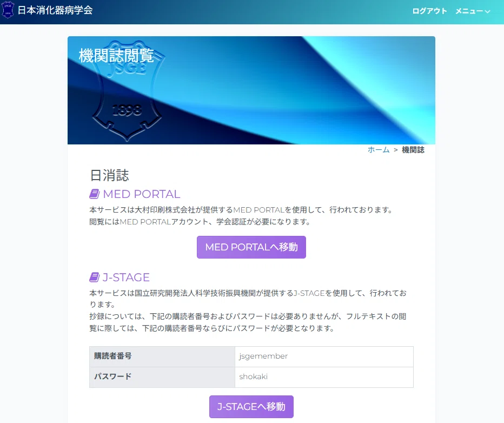Click the 機関誌 breadcrumb text

pyautogui.click(x=413, y=150)
